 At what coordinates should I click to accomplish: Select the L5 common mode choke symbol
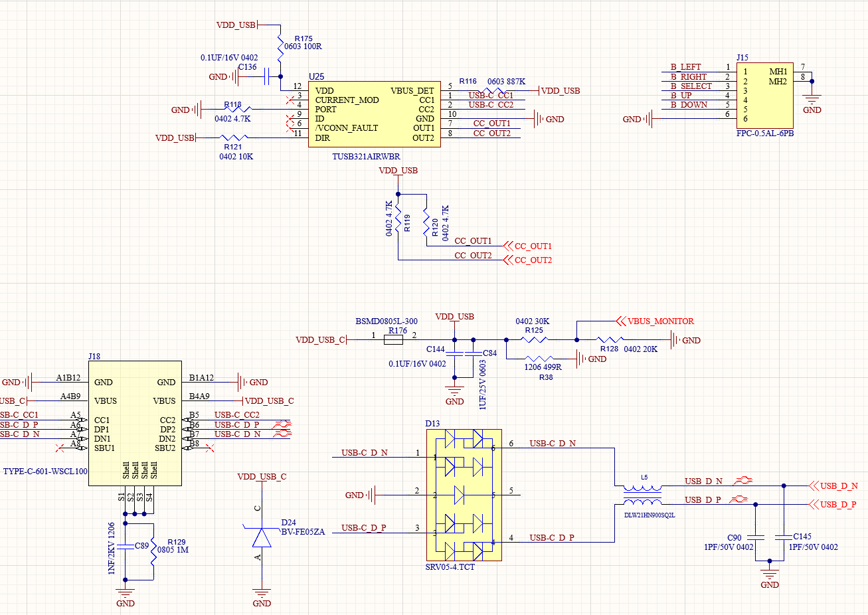[x=642, y=493]
